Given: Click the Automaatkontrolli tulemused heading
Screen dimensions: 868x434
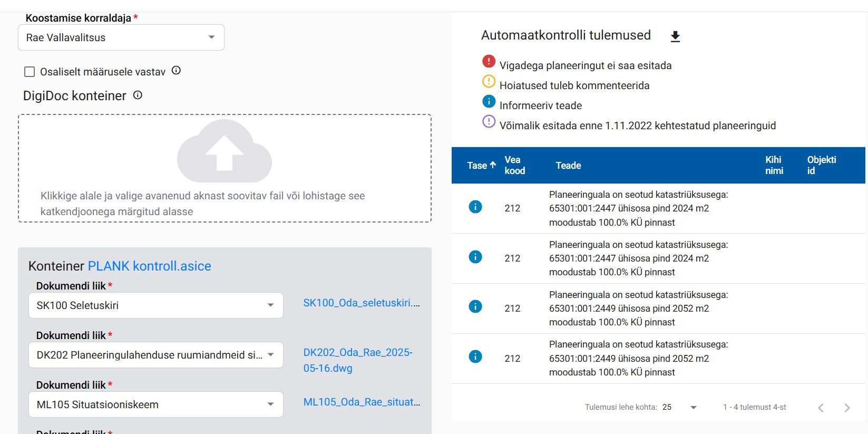Looking at the screenshot, I should 566,35.
